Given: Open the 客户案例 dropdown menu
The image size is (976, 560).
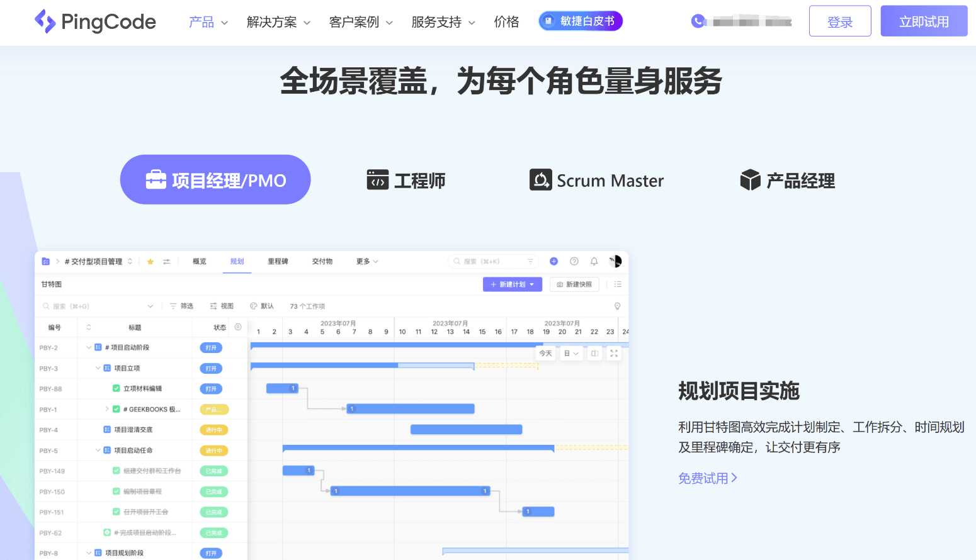Looking at the screenshot, I should [361, 22].
